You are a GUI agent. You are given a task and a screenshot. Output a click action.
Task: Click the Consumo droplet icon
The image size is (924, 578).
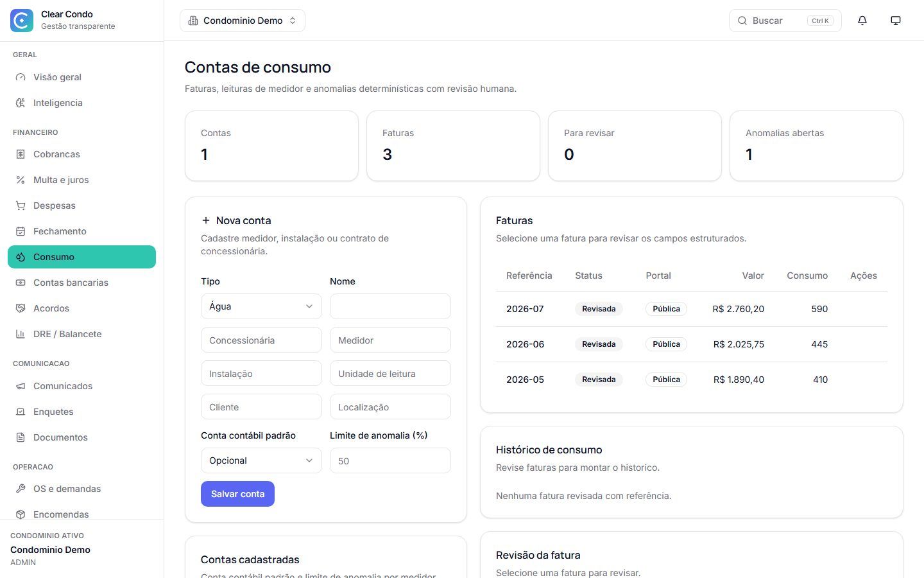[x=21, y=257]
